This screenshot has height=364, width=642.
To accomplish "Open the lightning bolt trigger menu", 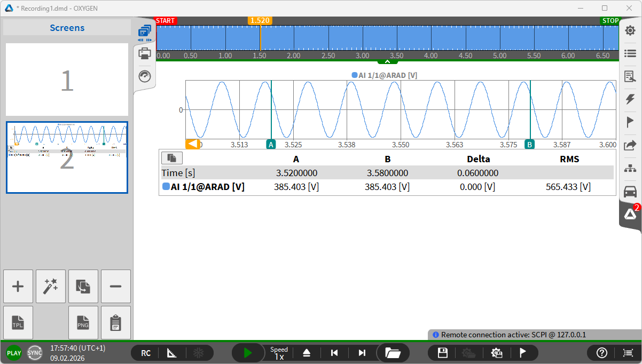I will click(630, 99).
